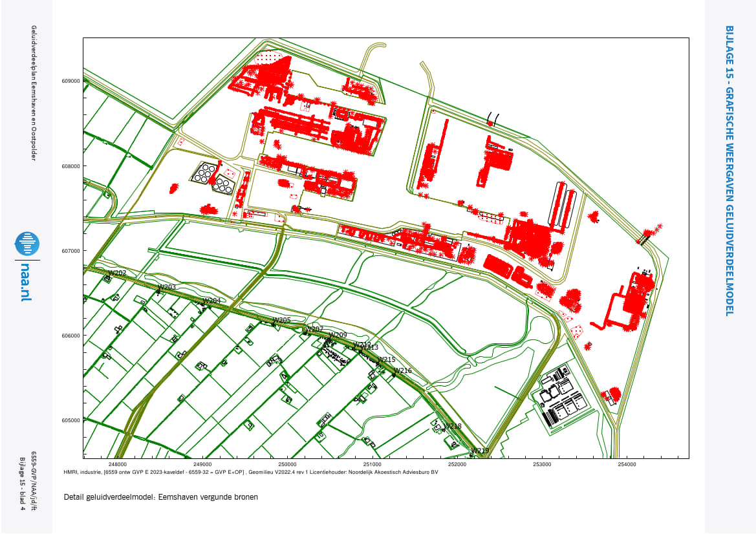Click the naa.nl logo icon

27,244
